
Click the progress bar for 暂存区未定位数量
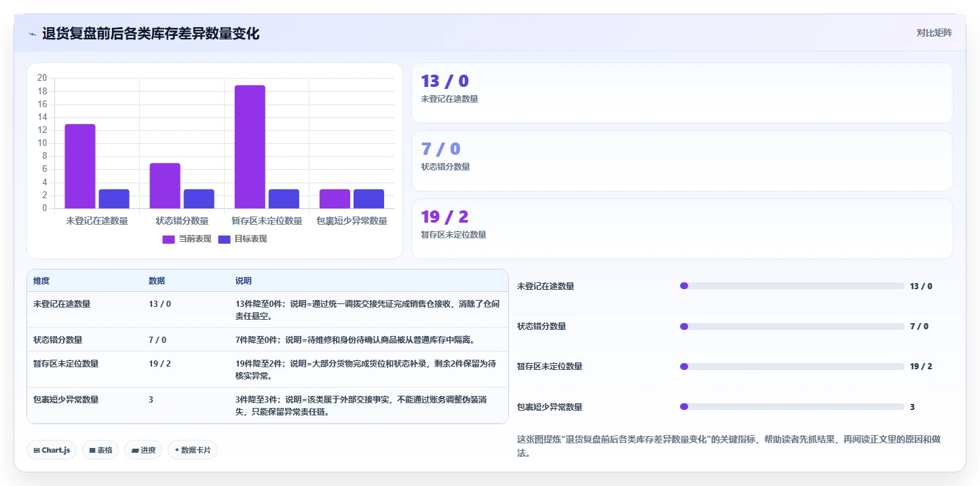coord(792,367)
